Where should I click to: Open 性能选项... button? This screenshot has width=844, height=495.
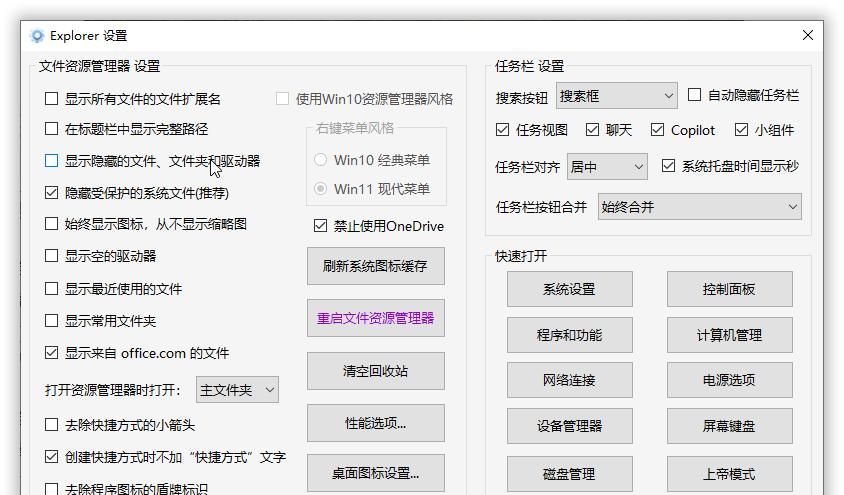click(x=376, y=423)
